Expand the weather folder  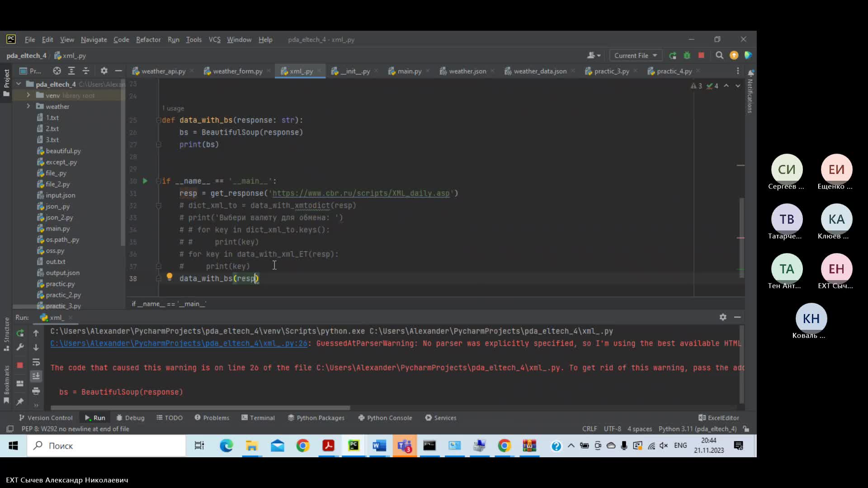tap(28, 106)
